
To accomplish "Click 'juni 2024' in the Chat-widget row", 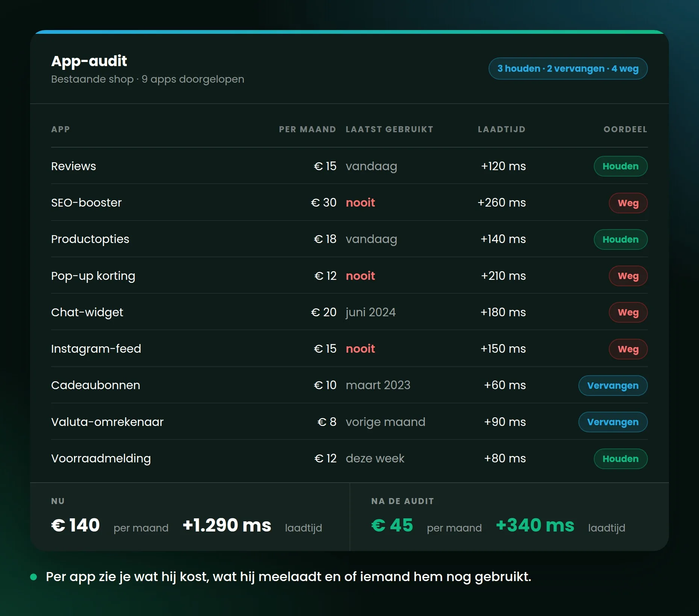I will (x=371, y=312).
